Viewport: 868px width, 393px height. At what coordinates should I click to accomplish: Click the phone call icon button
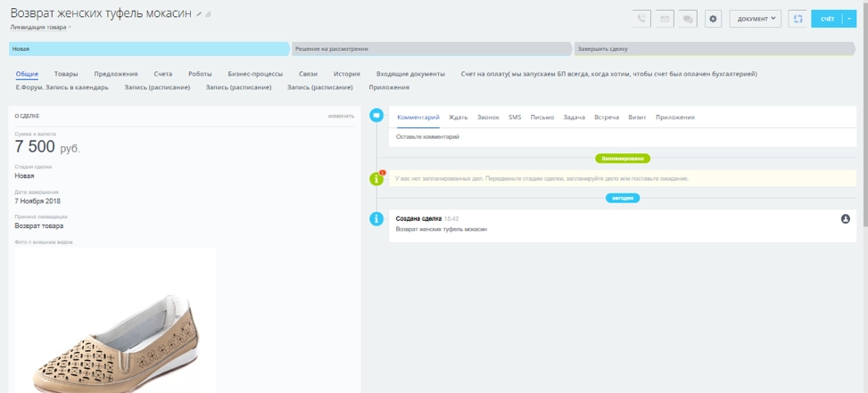[641, 18]
